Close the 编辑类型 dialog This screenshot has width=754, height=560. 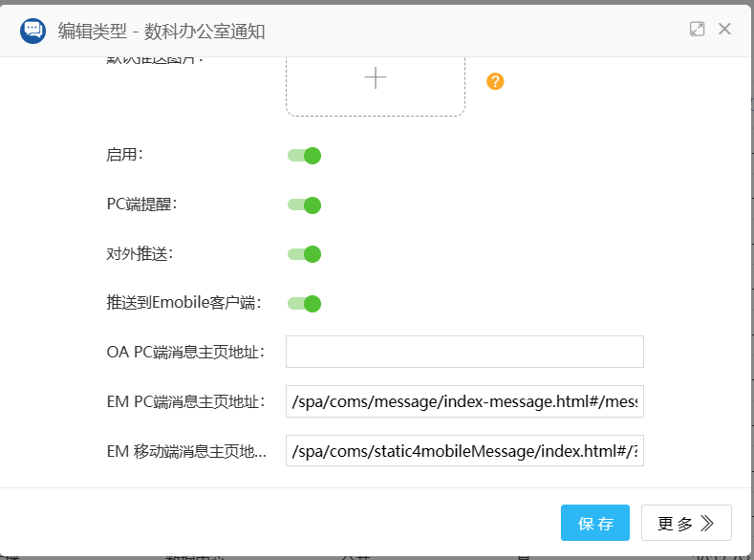pyautogui.click(x=724, y=30)
